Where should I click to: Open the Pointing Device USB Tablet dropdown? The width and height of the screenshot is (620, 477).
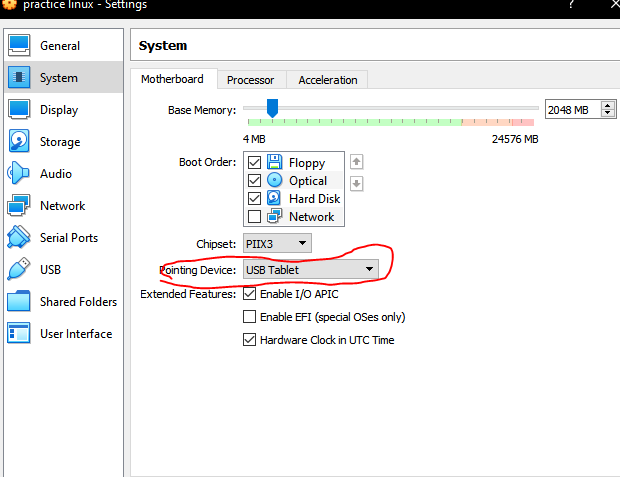pyautogui.click(x=311, y=269)
